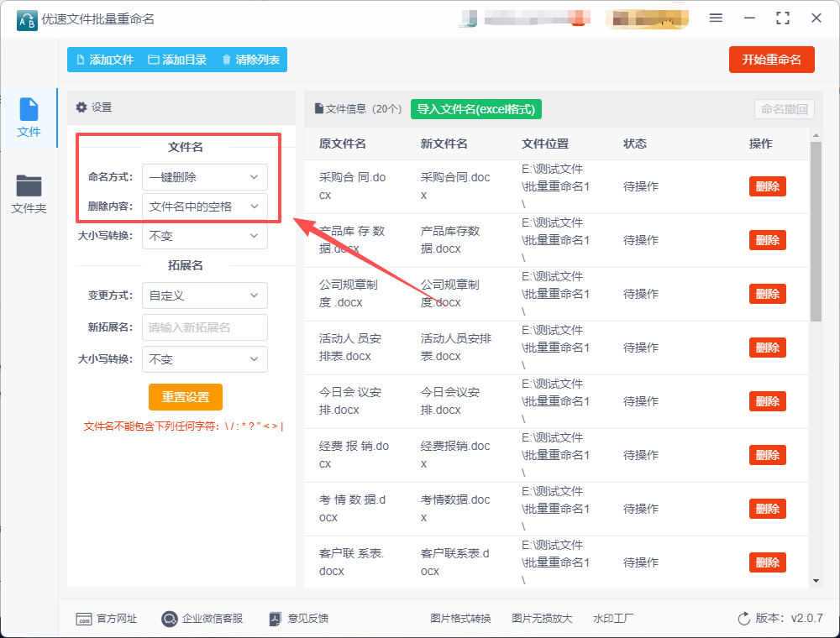
Task: Click the 新拓展名 input field
Action: [x=204, y=327]
